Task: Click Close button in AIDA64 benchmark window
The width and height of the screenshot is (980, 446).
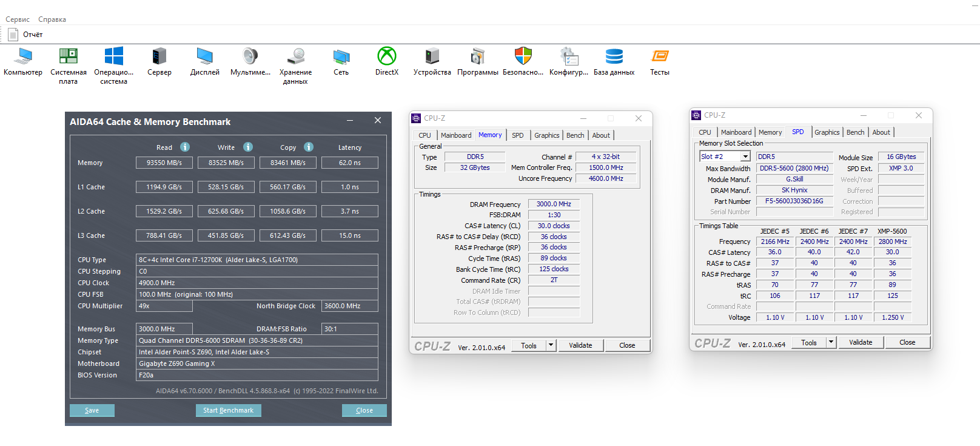Action: click(364, 411)
